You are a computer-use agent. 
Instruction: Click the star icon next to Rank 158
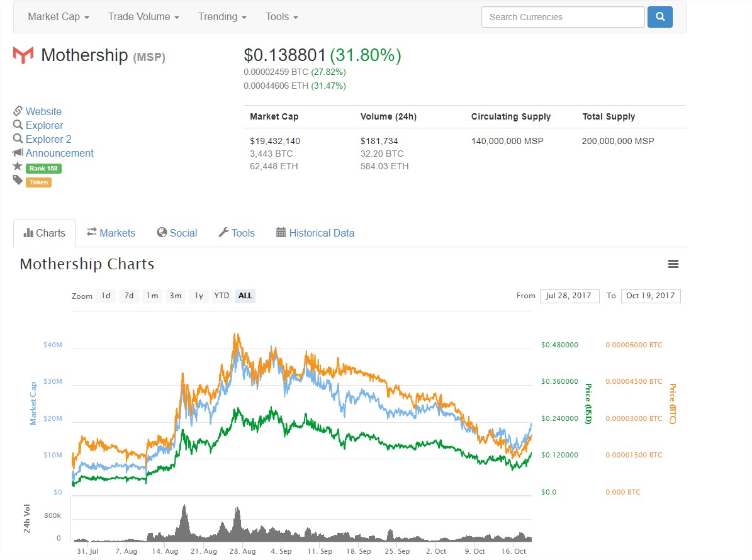tap(18, 166)
